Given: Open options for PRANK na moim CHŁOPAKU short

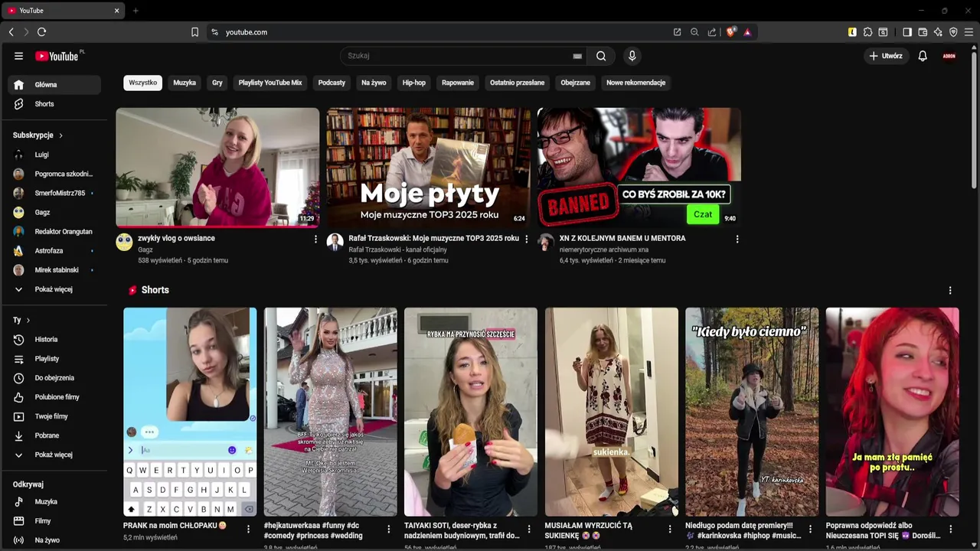Looking at the screenshot, I should click(x=248, y=529).
